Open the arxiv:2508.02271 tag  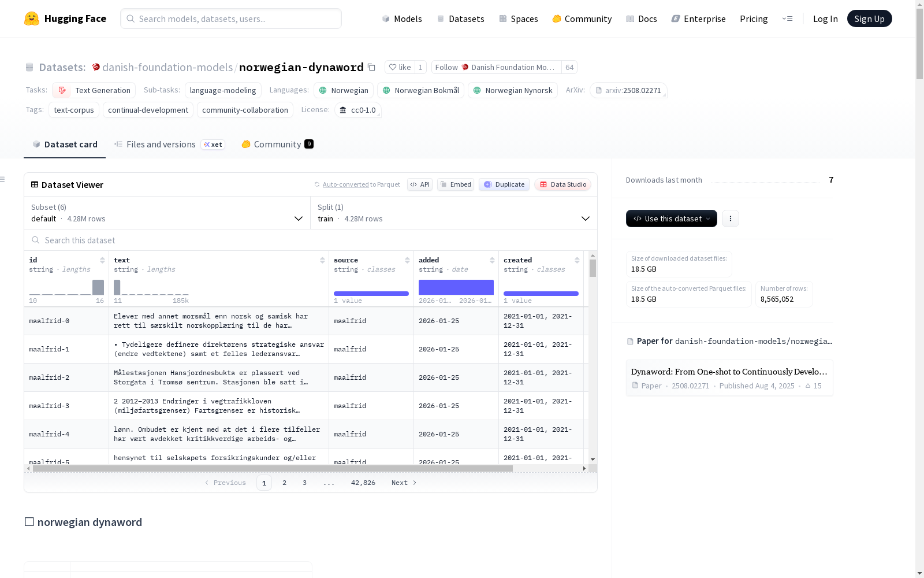(x=628, y=90)
